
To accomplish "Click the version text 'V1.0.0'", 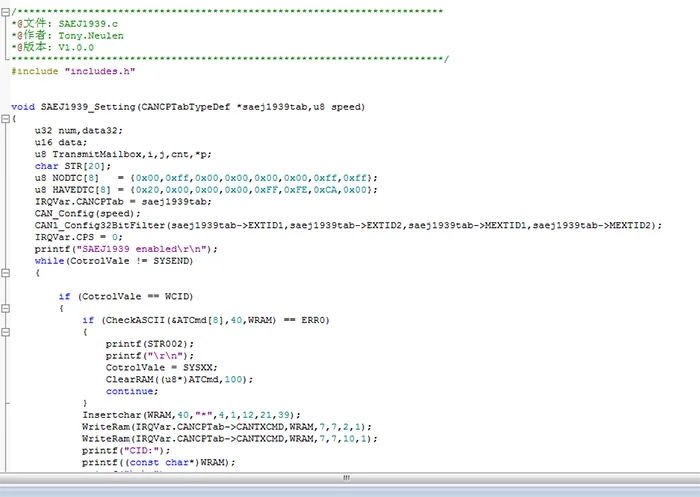I will click(x=76, y=48).
